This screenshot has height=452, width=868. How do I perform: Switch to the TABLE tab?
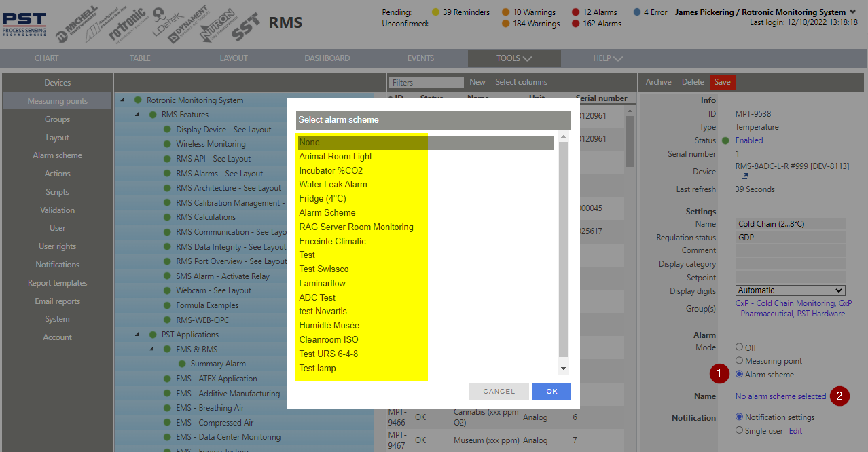(x=140, y=58)
